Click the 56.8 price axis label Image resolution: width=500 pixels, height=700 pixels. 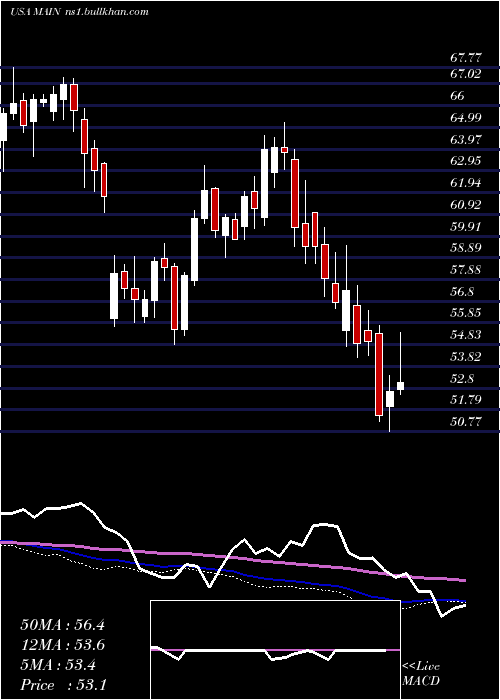coord(462,292)
